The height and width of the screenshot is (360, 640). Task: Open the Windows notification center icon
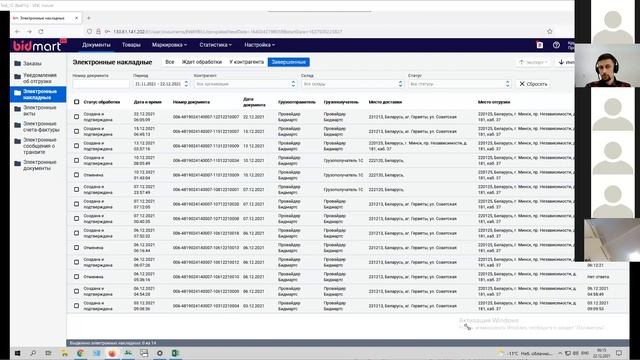click(619, 353)
